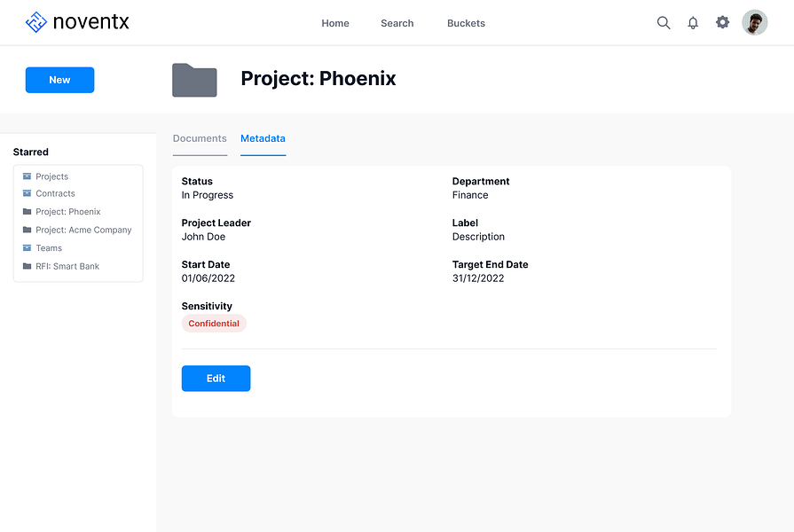The image size is (794, 532).
Task: Click the Target End Date field label
Action: (491, 265)
